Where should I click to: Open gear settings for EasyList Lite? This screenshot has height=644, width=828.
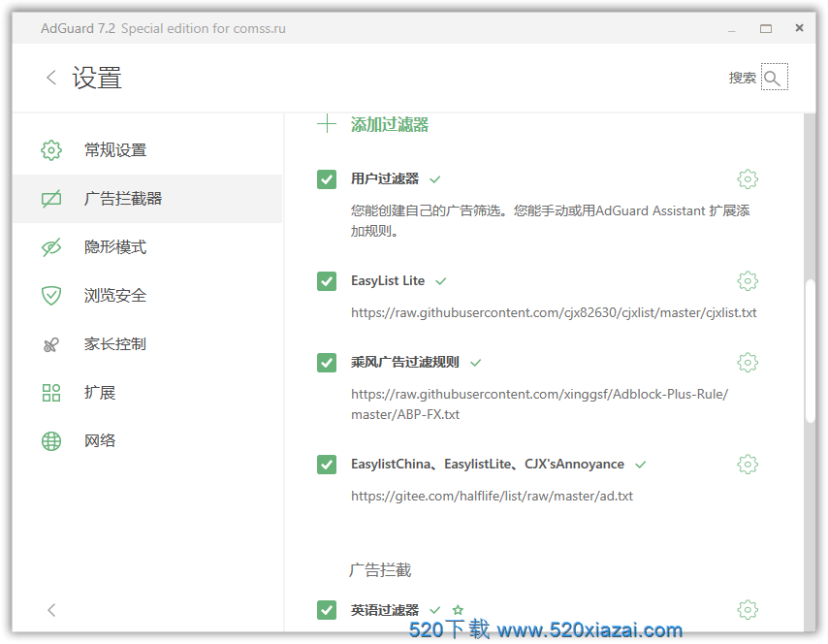(748, 281)
